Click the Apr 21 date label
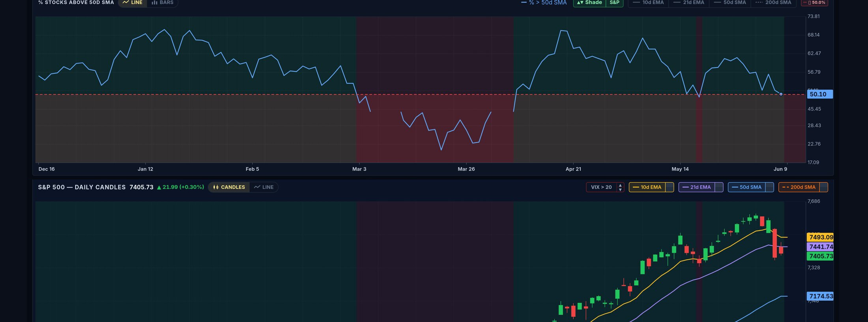 (x=573, y=169)
